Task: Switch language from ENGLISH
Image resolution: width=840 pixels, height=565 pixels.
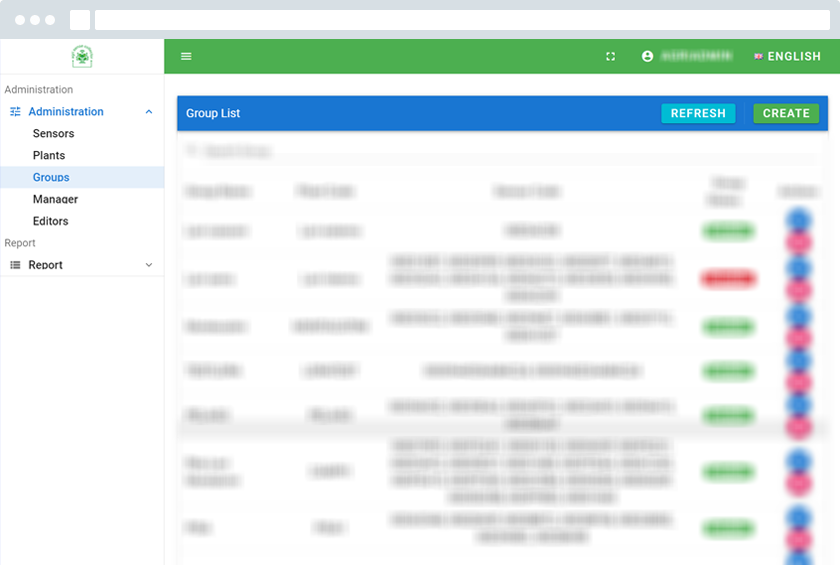Action: pos(787,56)
